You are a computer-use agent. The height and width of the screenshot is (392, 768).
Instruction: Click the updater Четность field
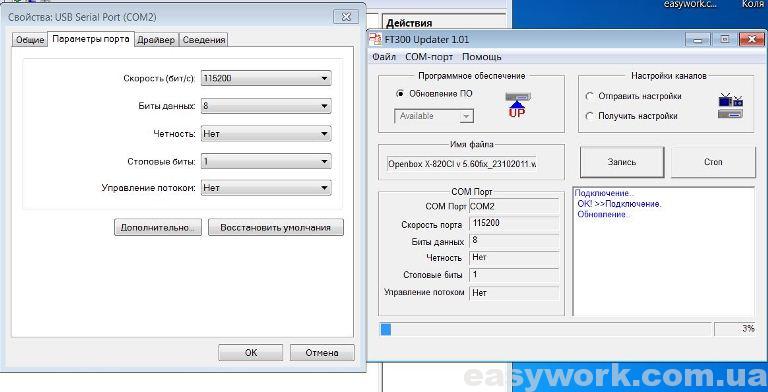pos(514,258)
